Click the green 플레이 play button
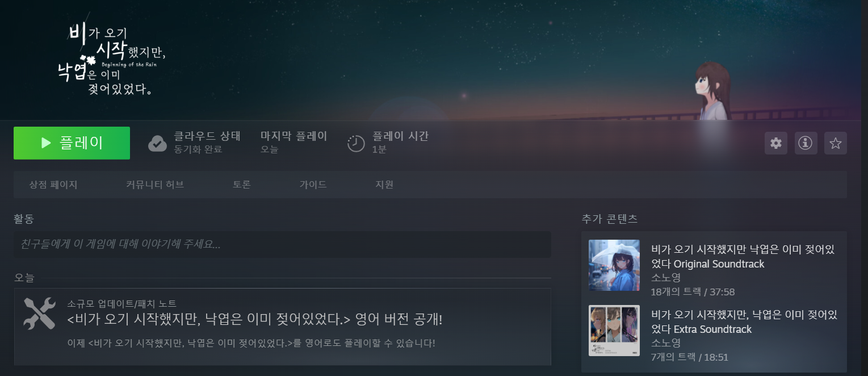868x376 pixels. click(72, 143)
